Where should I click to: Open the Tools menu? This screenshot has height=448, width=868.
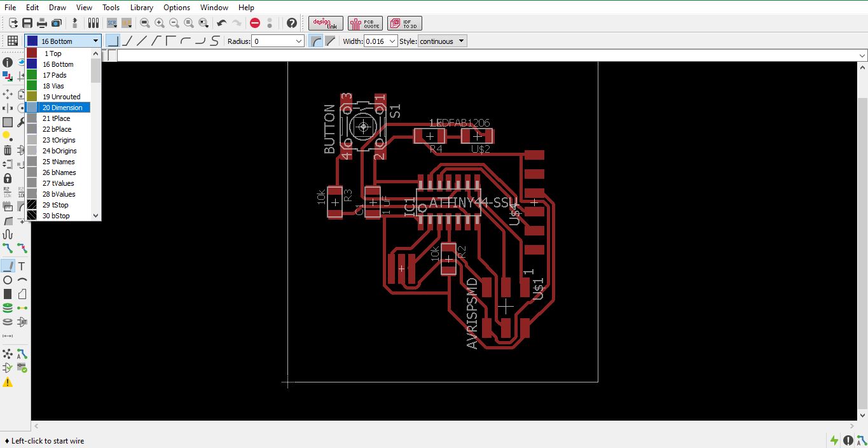pos(111,8)
